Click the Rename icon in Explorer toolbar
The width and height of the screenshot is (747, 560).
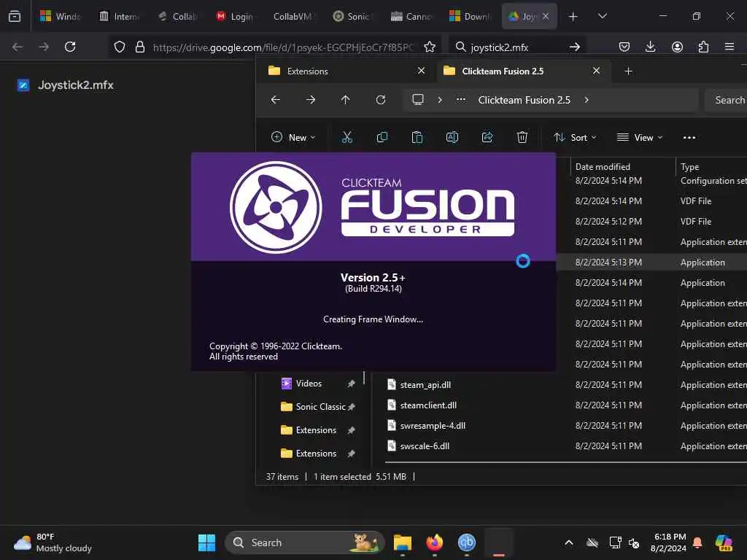coord(452,138)
